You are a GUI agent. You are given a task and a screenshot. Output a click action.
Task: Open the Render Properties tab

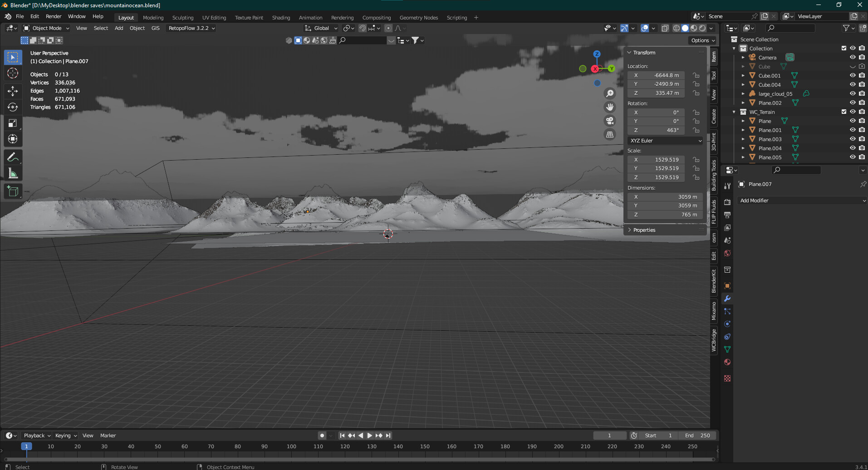pos(727,201)
